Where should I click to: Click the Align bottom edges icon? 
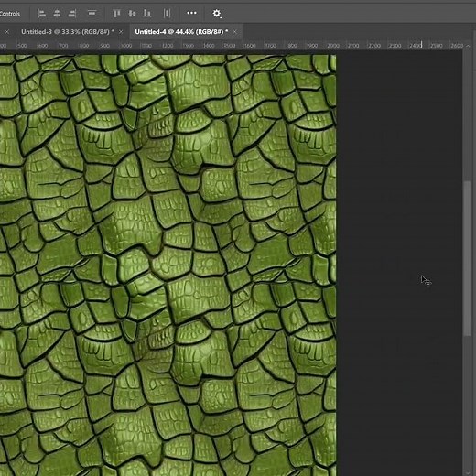pos(147,14)
